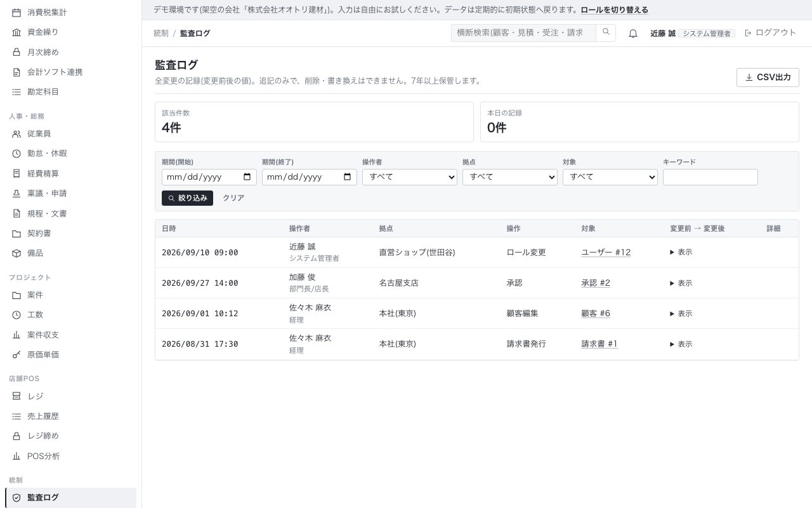Click the 経費精算 receipt icon

16,173
